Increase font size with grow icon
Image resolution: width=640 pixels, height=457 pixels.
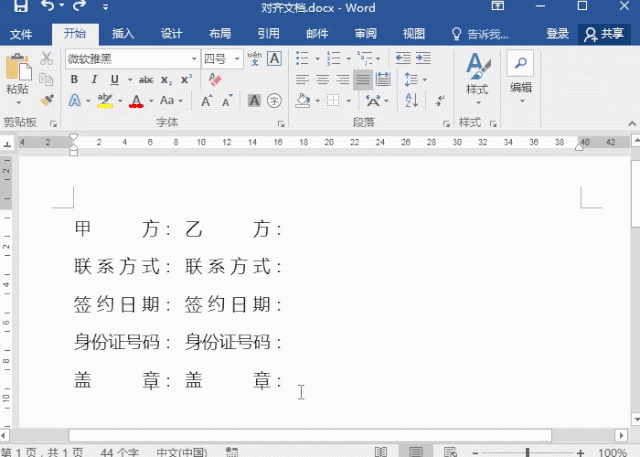tap(207, 100)
